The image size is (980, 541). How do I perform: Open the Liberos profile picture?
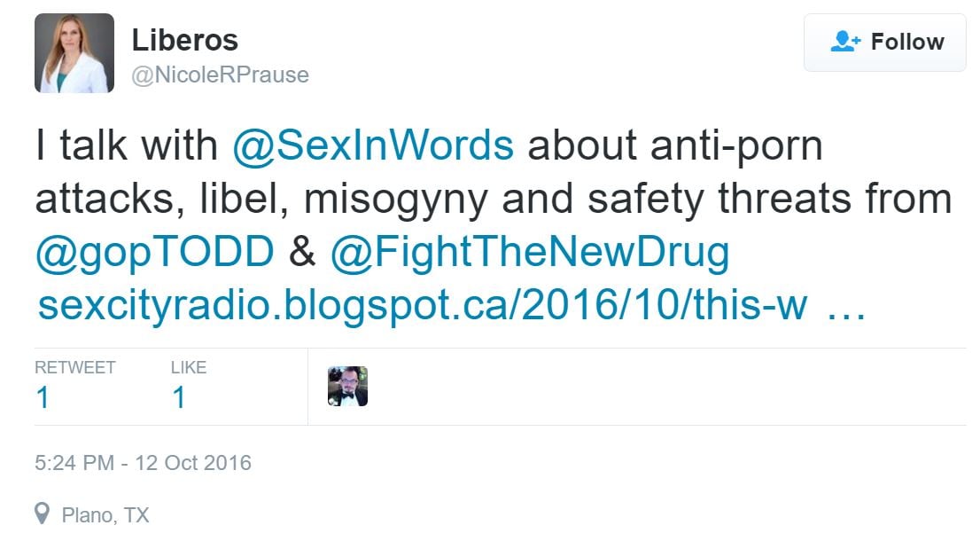[x=74, y=54]
